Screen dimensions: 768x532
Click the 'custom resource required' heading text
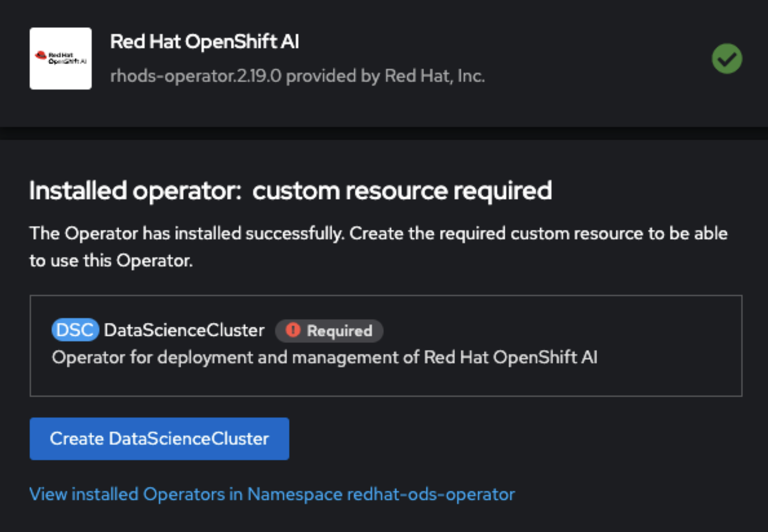click(402, 191)
